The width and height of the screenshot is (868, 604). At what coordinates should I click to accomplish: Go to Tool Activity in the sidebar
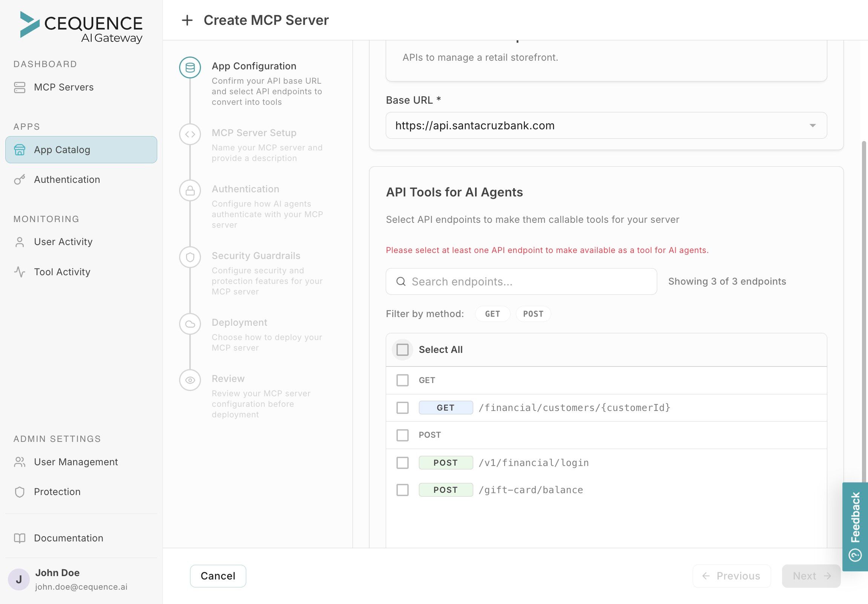click(62, 272)
